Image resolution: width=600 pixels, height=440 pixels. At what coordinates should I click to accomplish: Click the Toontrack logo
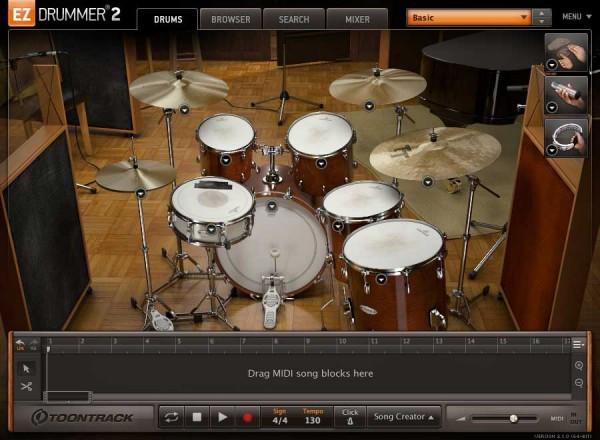[x=82, y=417]
